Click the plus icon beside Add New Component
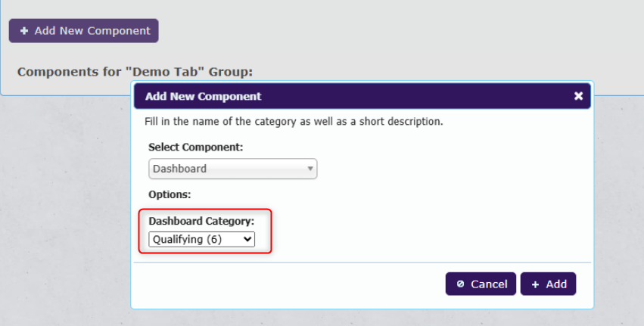Viewport: 644px width, 326px height. pos(24,31)
